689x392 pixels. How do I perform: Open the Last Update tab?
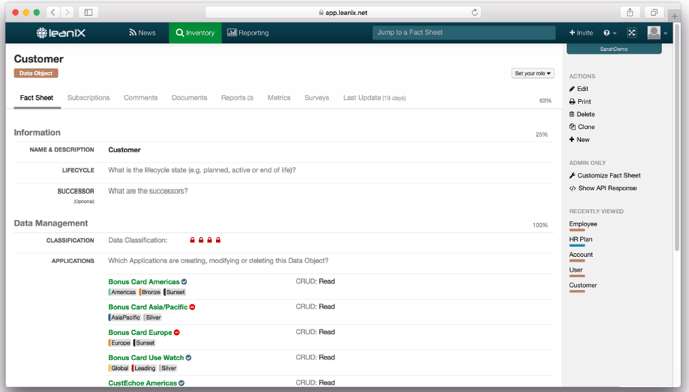click(x=374, y=98)
